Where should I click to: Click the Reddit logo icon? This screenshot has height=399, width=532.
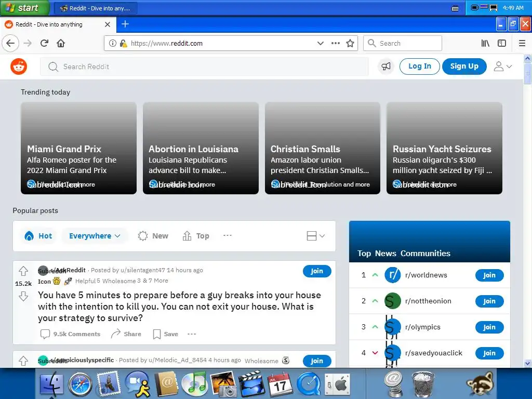(x=19, y=66)
